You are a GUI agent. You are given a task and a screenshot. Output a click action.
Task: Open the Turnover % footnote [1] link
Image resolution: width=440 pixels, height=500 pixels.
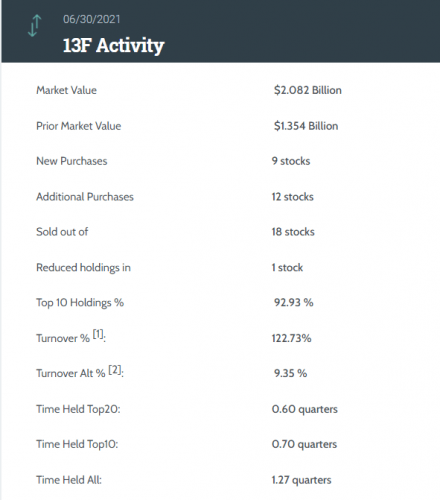click(x=98, y=334)
